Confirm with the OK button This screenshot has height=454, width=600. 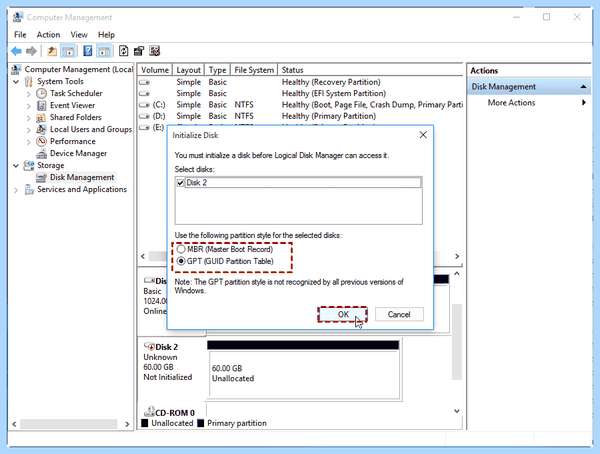point(342,314)
